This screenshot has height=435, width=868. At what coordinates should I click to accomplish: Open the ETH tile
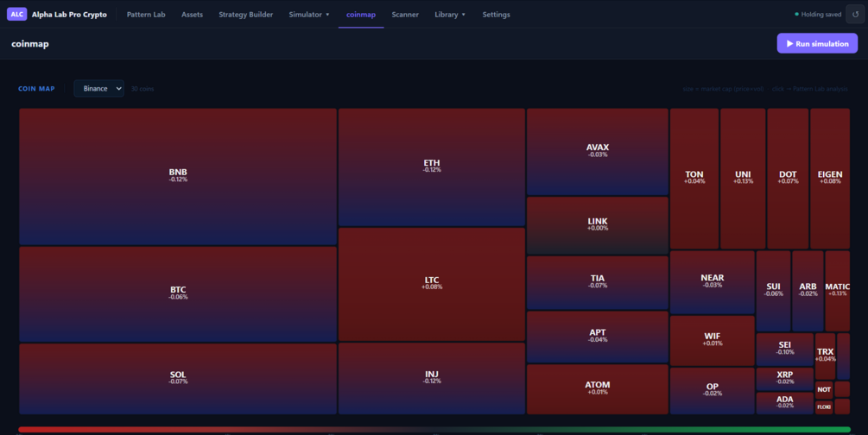point(432,167)
